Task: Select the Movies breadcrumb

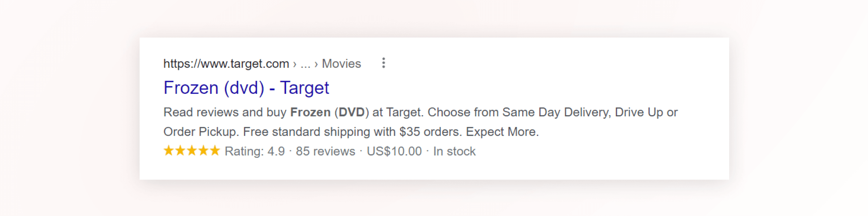Action: pos(341,64)
